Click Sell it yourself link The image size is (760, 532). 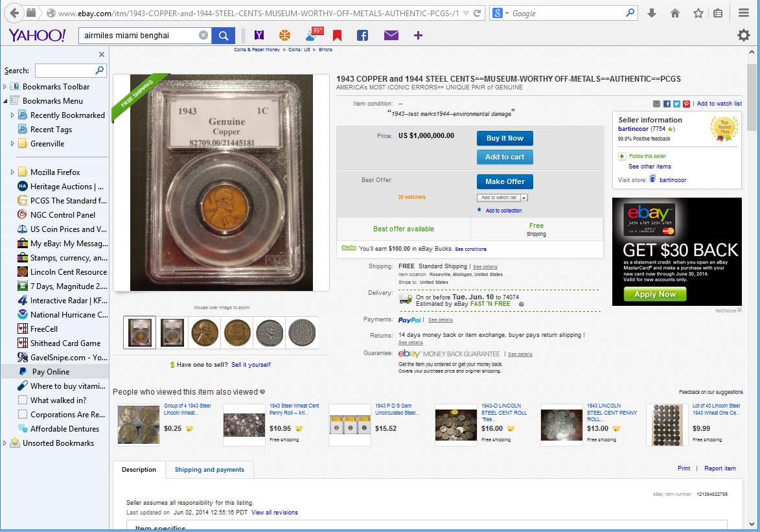pyautogui.click(x=251, y=365)
